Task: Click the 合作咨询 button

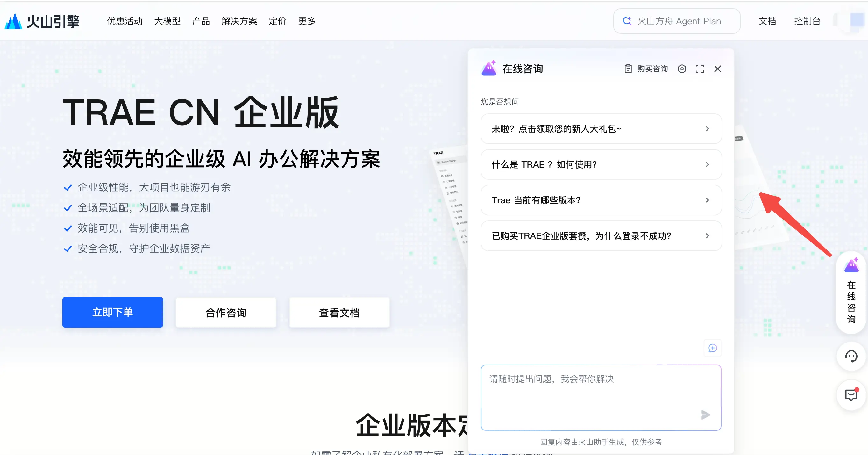Action: (x=226, y=312)
